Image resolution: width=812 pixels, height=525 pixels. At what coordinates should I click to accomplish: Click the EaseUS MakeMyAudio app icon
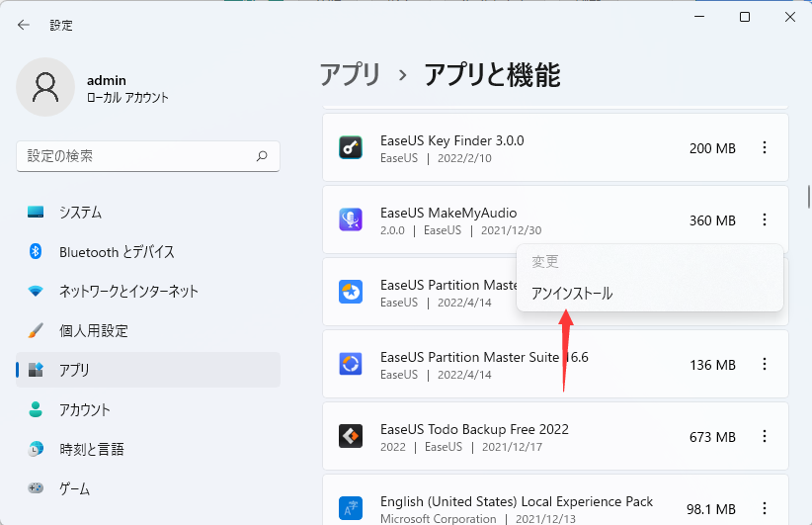click(351, 219)
